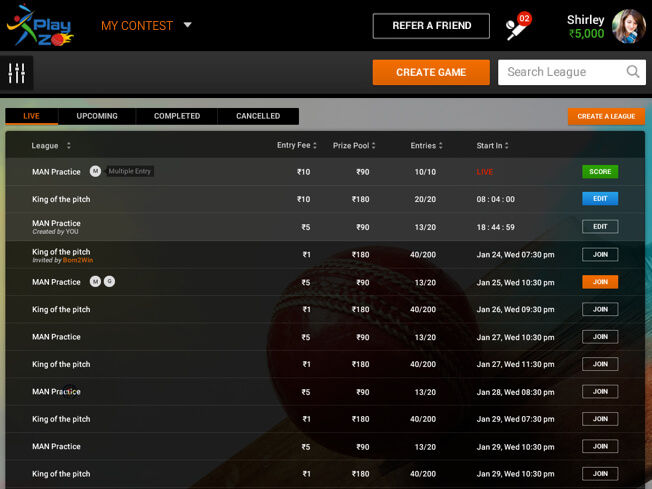Screen dimensions: 652x489
Task: Focus the Search League input field
Action: click(572, 72)
